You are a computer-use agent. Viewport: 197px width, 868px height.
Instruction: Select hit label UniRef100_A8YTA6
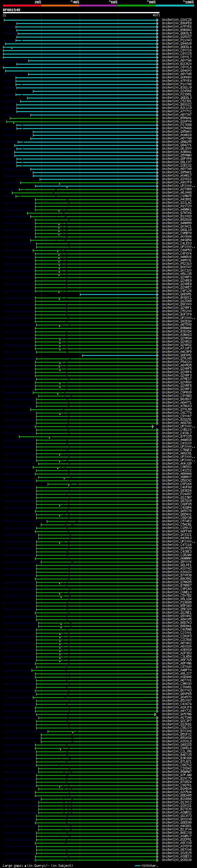pos(177,60)
